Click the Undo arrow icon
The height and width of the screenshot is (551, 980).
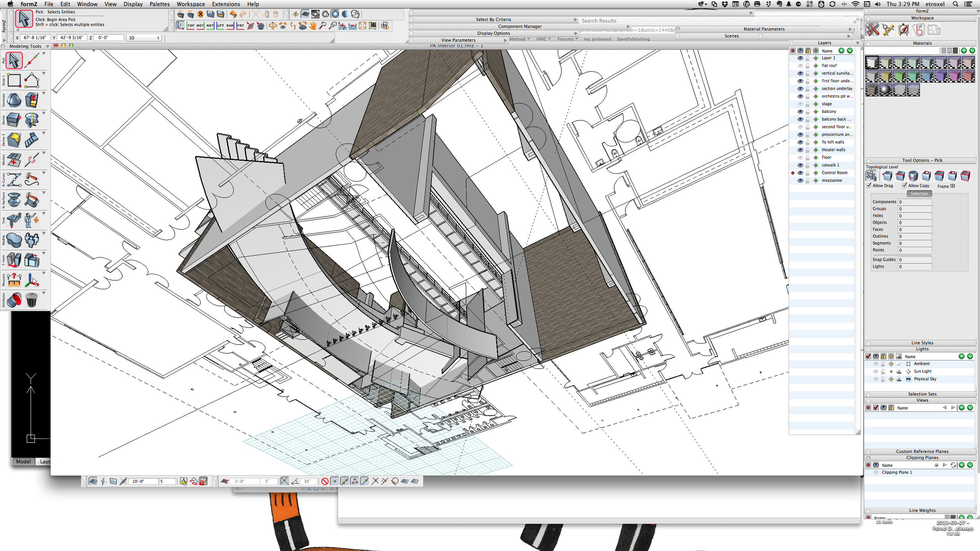[x=233, y=14]
